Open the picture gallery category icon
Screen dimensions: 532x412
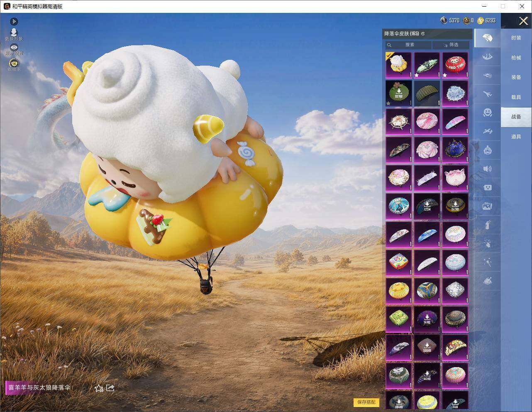click(x=488, y=206)
